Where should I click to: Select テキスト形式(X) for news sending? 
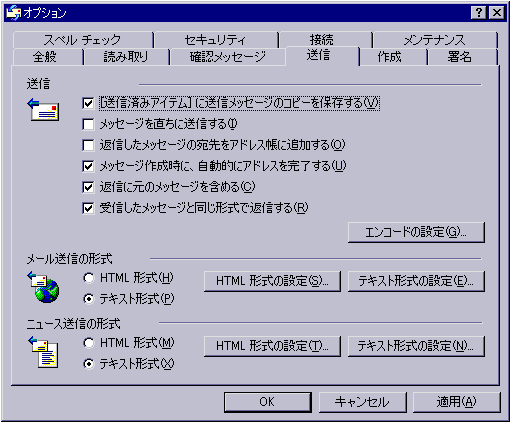tap(89, 364)
